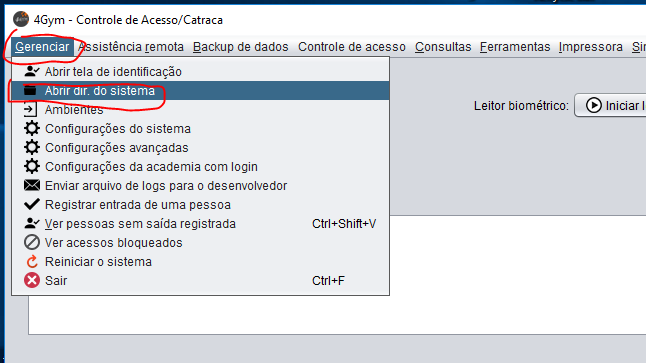Choose Configurações da academia com login
The height and width of the screenshot is (363, 646).
pyautogui.click(x=200, y=167)
